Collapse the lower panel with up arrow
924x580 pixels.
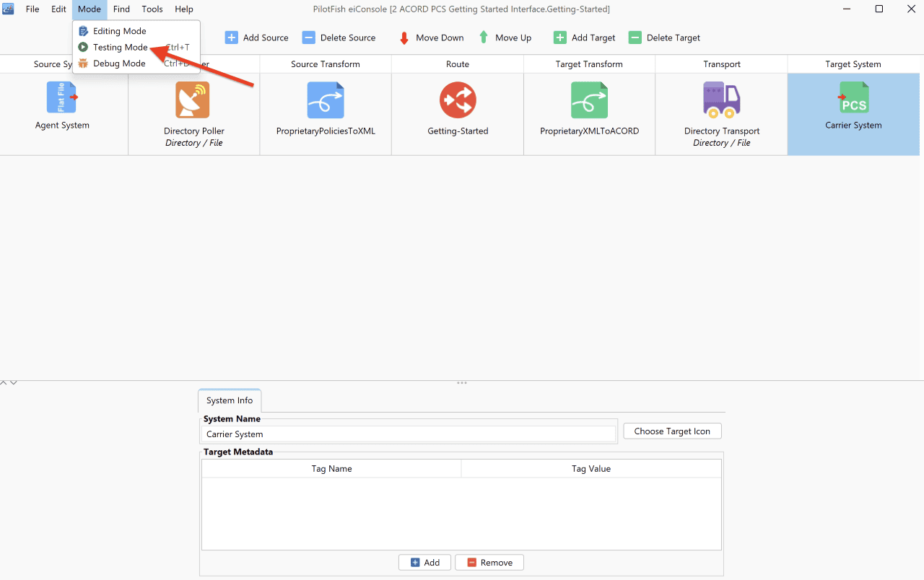4,383
